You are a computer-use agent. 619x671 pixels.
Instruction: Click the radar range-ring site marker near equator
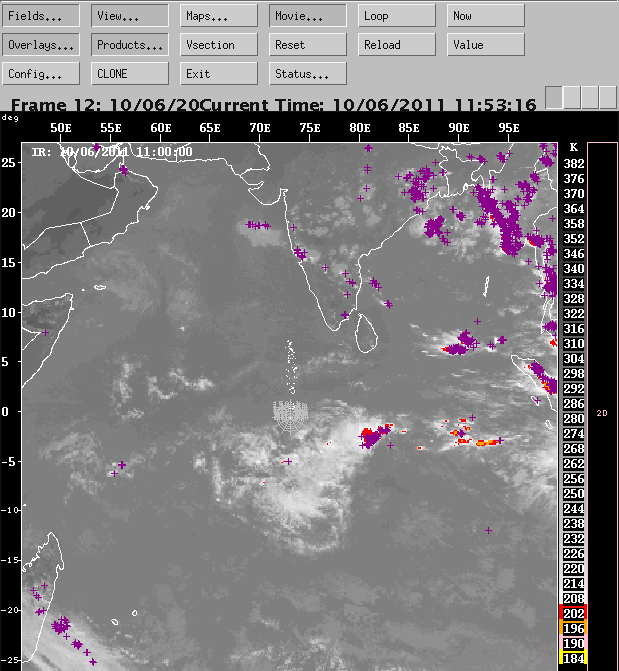291,416
